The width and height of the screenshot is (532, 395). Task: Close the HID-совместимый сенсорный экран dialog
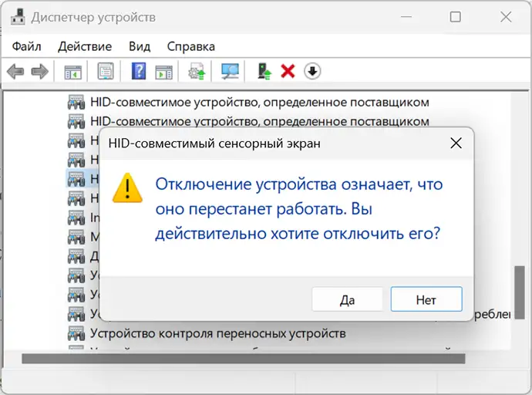coord(456,143)
